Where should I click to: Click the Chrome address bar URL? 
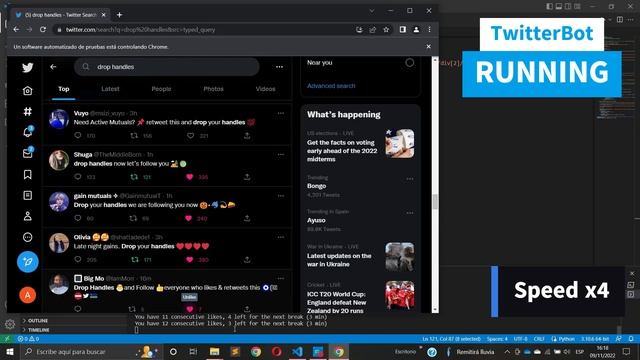(140, 29)
